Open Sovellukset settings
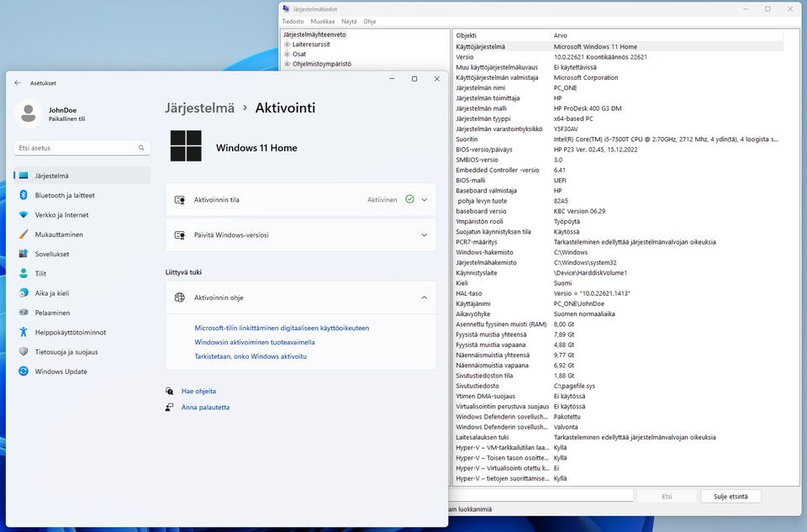The width and height of the screenshot is (807, 532). pyautogui.click(x=82, y=254)
